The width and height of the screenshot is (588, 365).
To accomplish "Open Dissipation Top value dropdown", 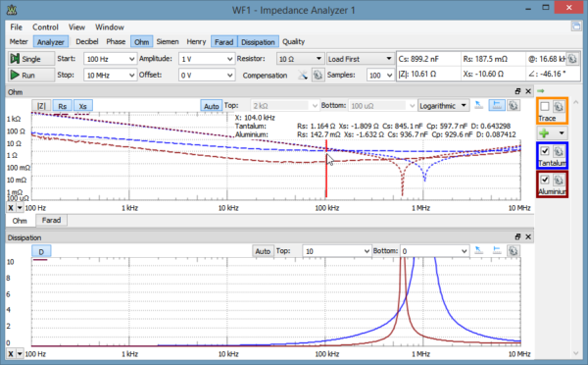I will click(367, 251).
